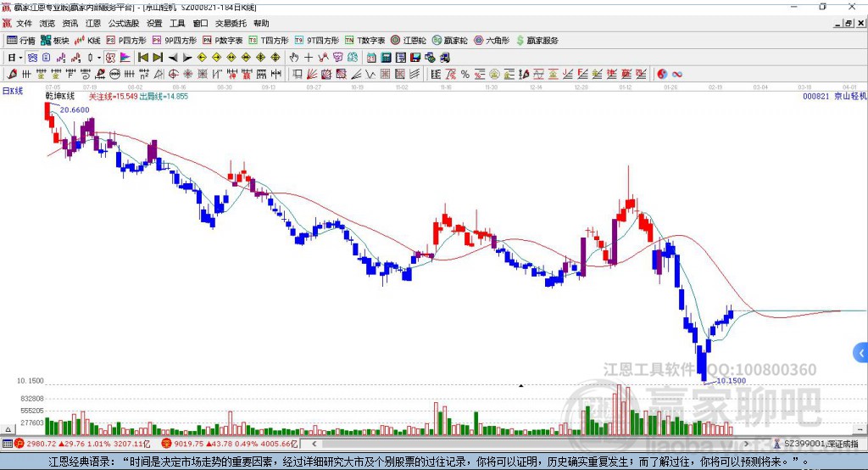
Task: Click Shanghai index 2980.72 in status bar
Action: [41, 444]
